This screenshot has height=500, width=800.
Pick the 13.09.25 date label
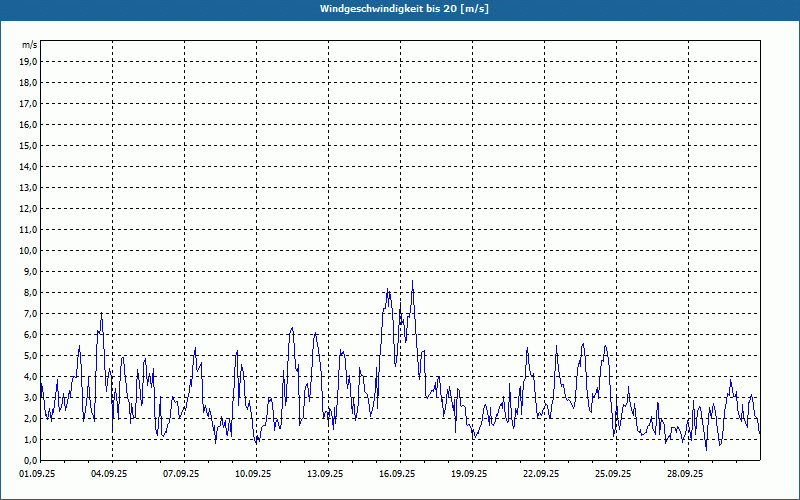tap(326, 474)
